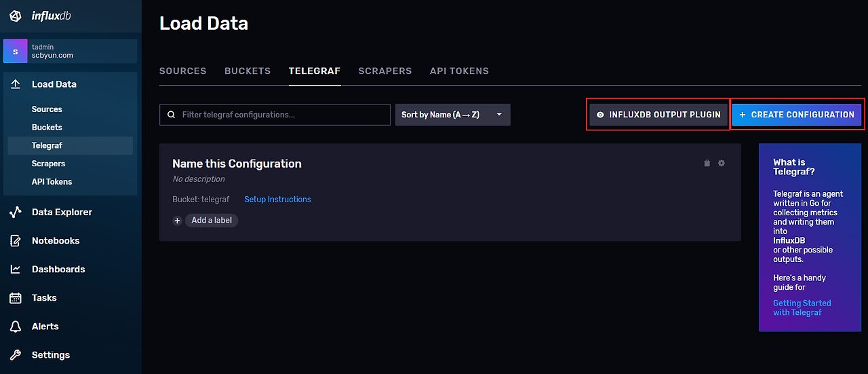The image size is (868, 374).
Task: Click the Alerts bell icon
Action: tap(16, 326)
